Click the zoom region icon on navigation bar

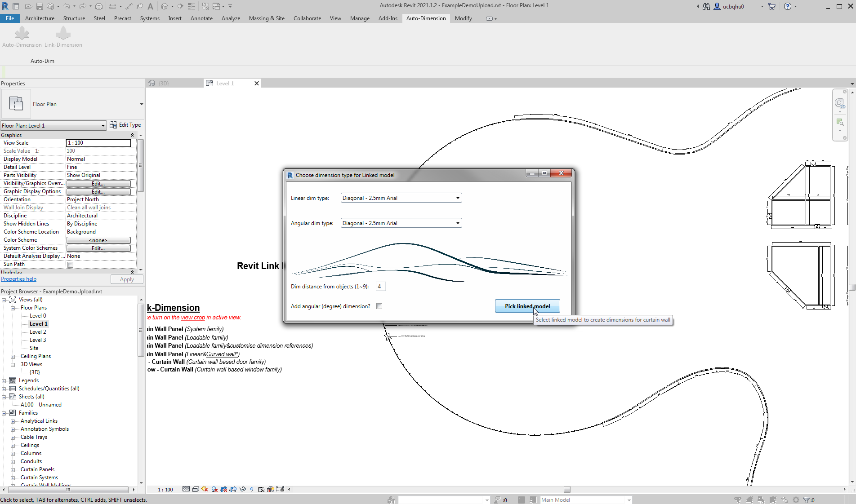[x=839, y=122]
